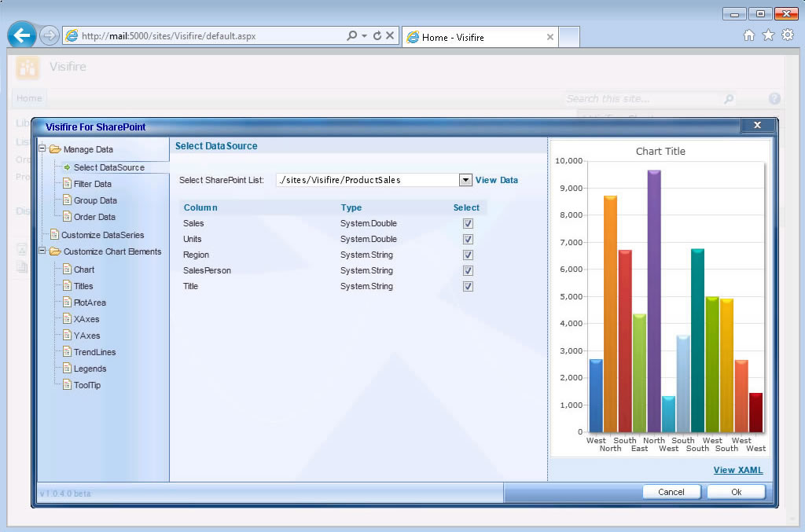Open the XAxes settings item
The image size is (805, 532).
pyautogui.click(x=86, y=318)
